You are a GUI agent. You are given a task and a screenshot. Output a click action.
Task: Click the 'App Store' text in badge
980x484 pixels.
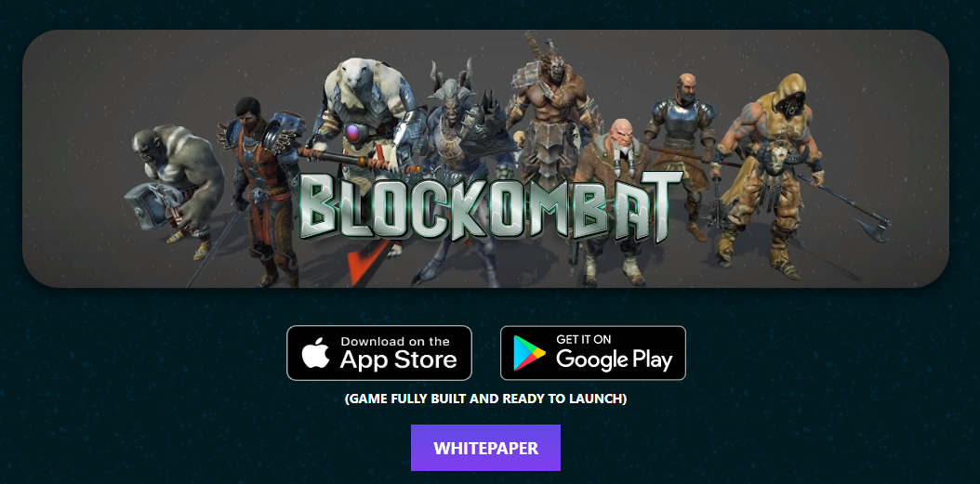[398, 360]
